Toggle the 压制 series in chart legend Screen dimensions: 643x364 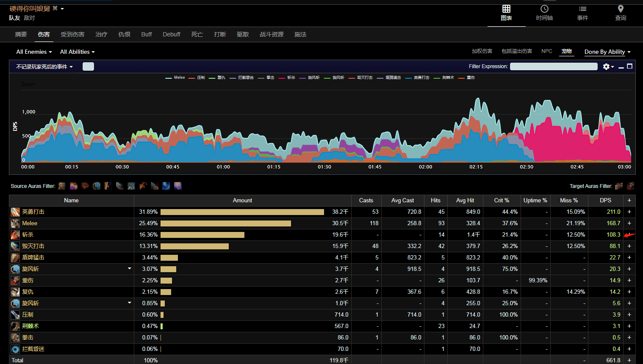(x=197, y=77)
